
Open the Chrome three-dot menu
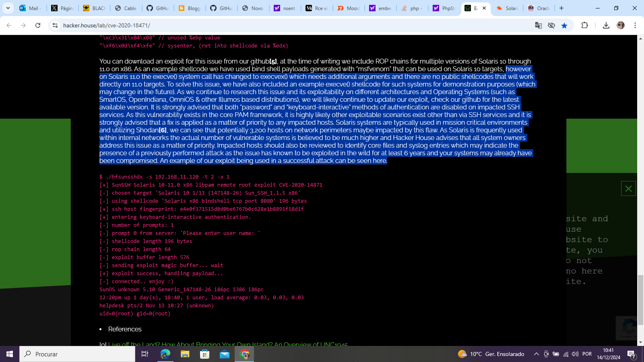[635, 25]
